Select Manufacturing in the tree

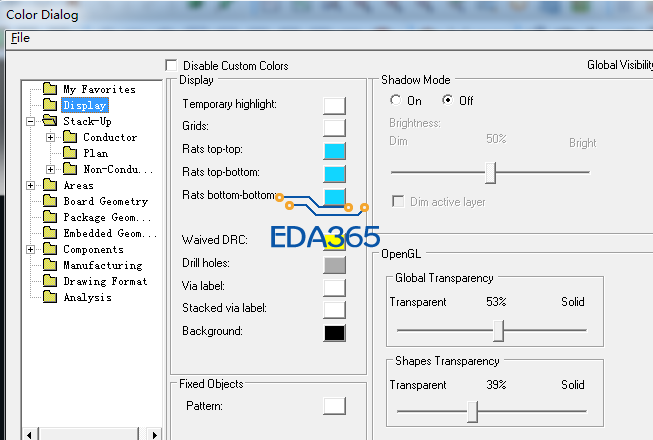coord(102,265)
